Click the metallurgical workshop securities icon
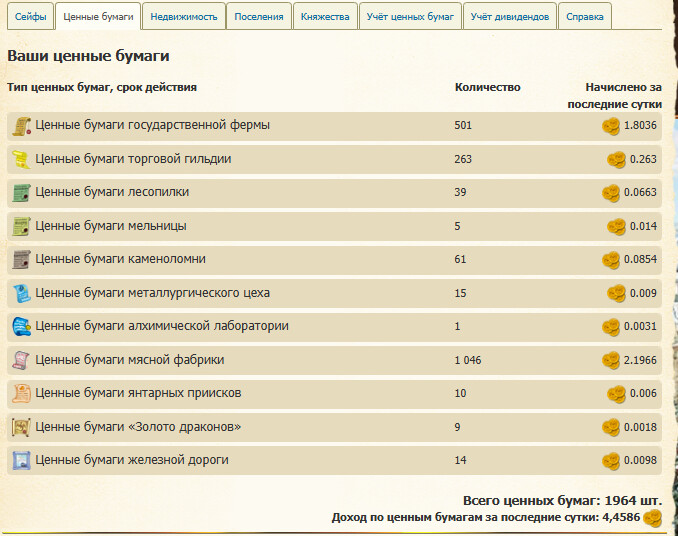The height and width of the screenshot is (536, 678). (x=21, y=293)
